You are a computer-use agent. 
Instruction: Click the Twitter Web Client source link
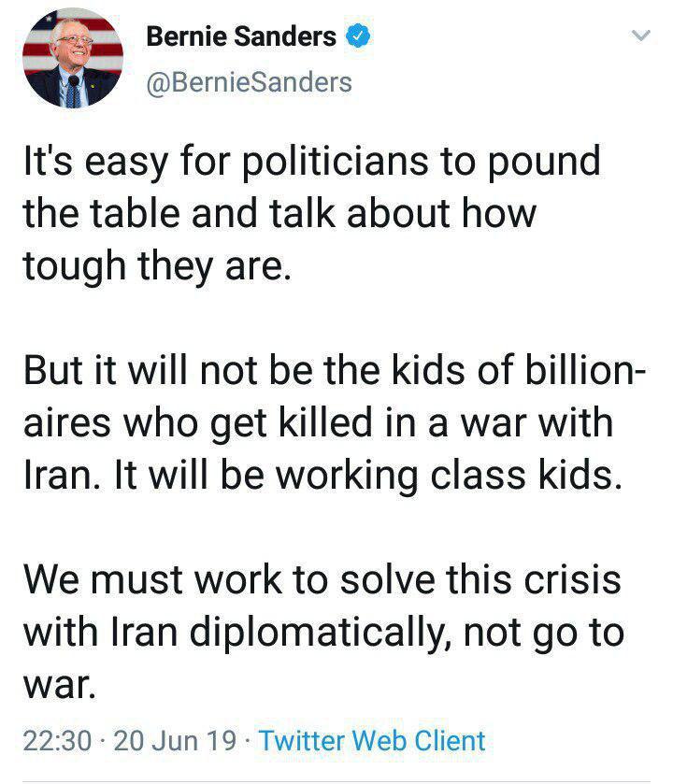pyautogui.click(x=371, y=740)
